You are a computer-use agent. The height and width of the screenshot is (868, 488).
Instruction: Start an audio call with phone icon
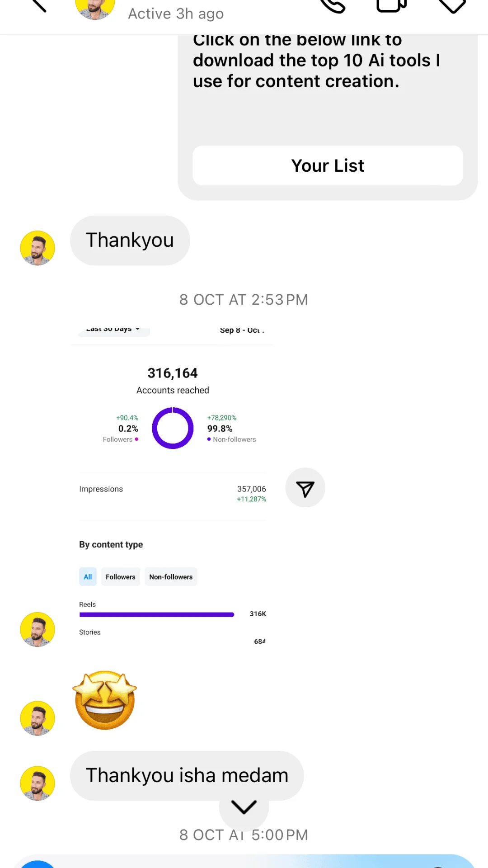pyautogui.click(x=332, y=5)
